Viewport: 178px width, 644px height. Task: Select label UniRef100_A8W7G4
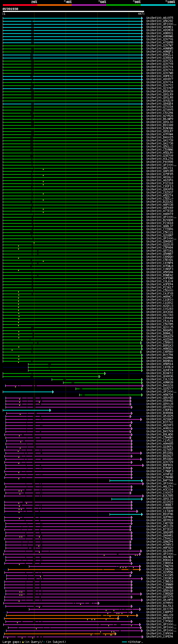[160, 395]
